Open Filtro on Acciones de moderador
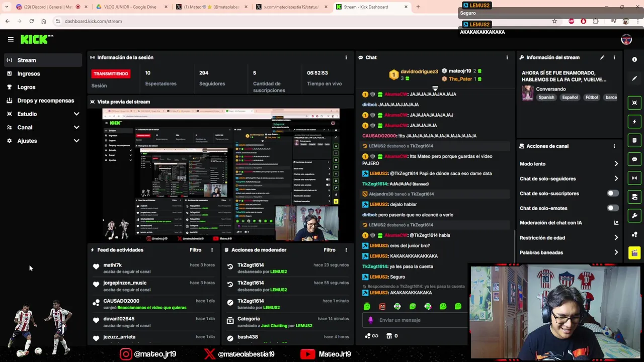 point(330,250)
